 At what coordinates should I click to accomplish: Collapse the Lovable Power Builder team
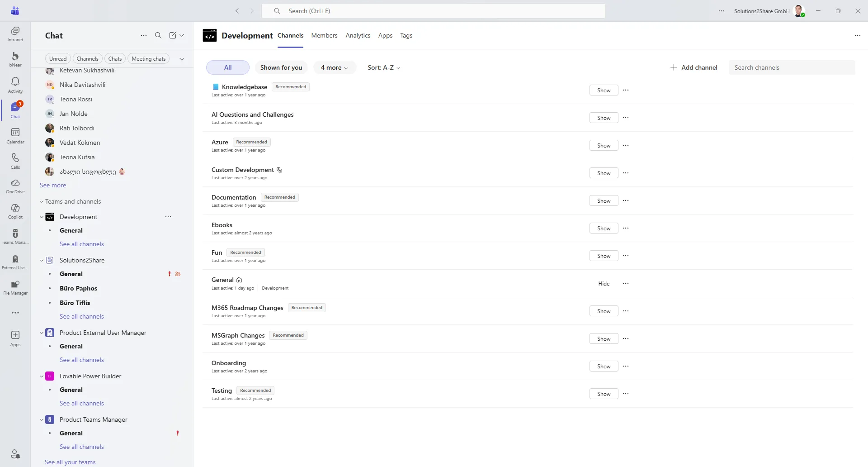(x=42, y=376)
